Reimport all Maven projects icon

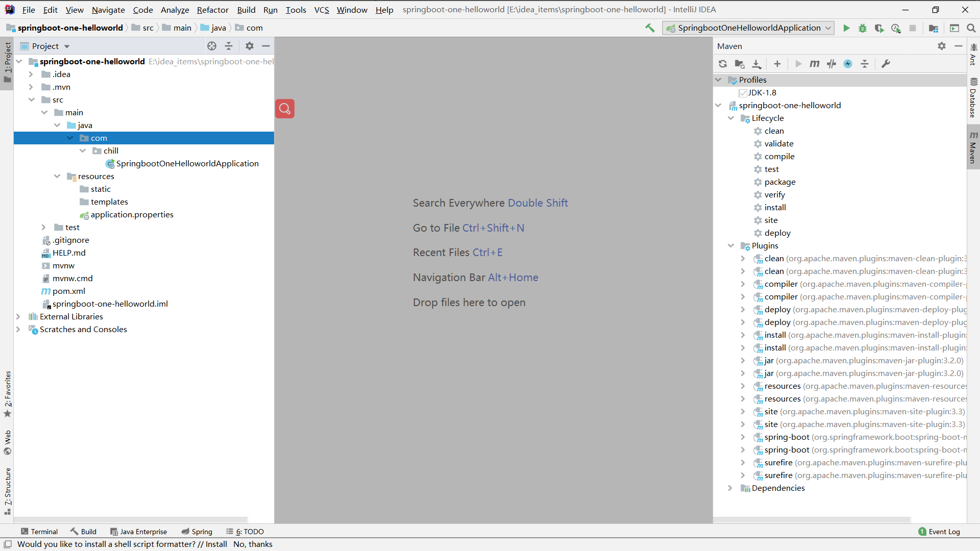coord(723,64)
